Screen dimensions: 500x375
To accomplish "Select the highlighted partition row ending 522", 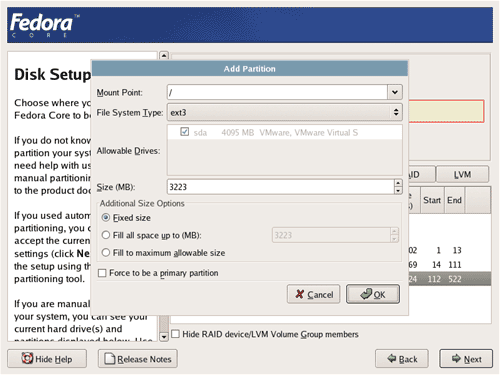I will click(x=450, y=279).
